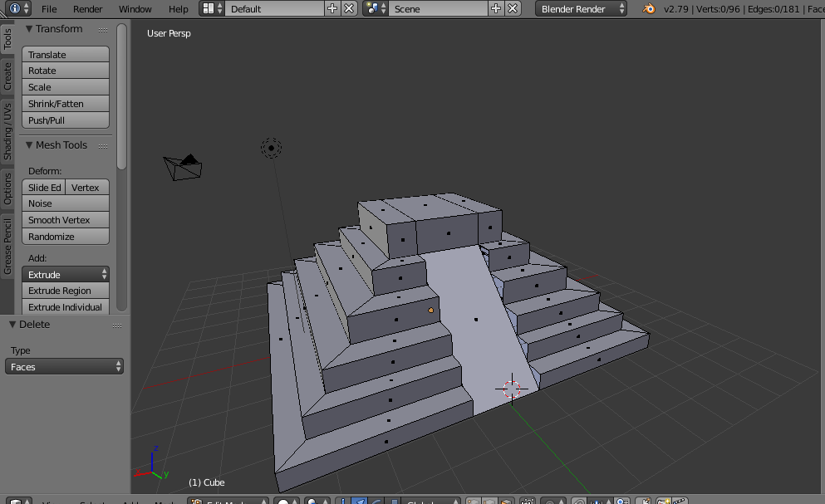The image size is (825, 504).
Task: Open the Render menu
Action: pyautogui.click(x=88, y=9)
